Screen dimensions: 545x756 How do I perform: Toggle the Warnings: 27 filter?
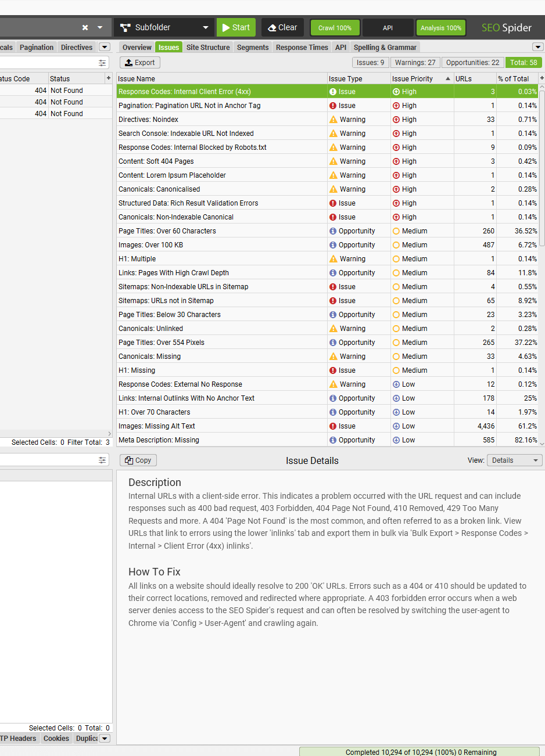point(415,62)
